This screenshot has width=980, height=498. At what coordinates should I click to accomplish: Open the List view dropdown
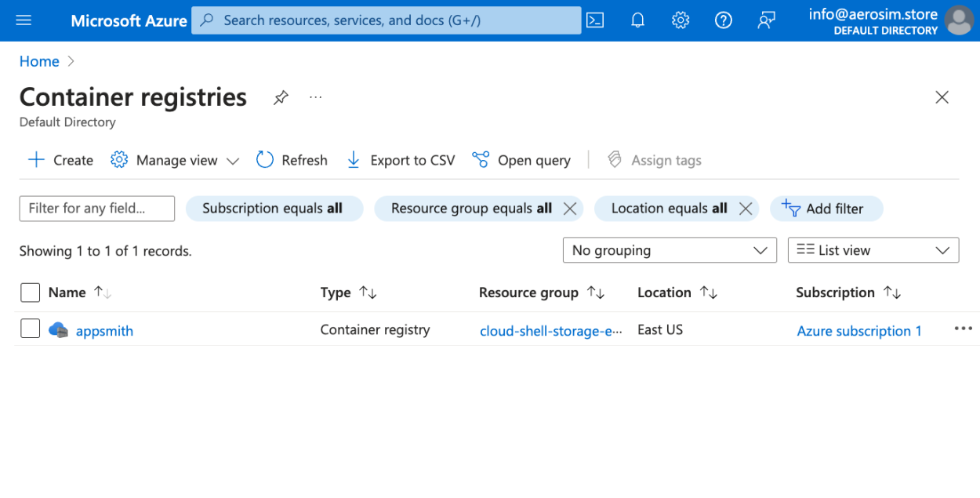872,250
